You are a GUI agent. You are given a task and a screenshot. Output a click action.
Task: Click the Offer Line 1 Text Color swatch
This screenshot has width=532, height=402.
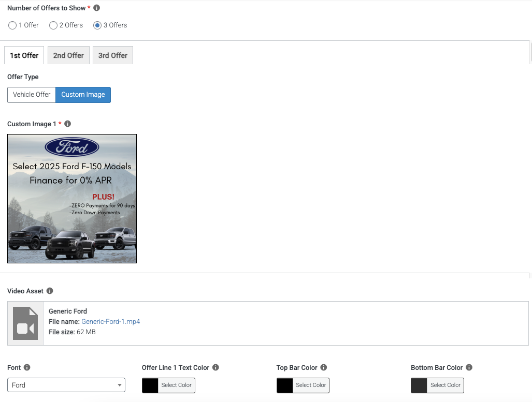pyautogui.click(x=150, y=385)
